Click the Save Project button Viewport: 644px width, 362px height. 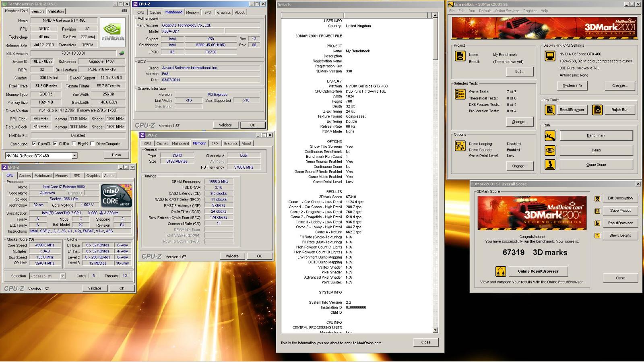pyautogui.click(x=620, y=211)
